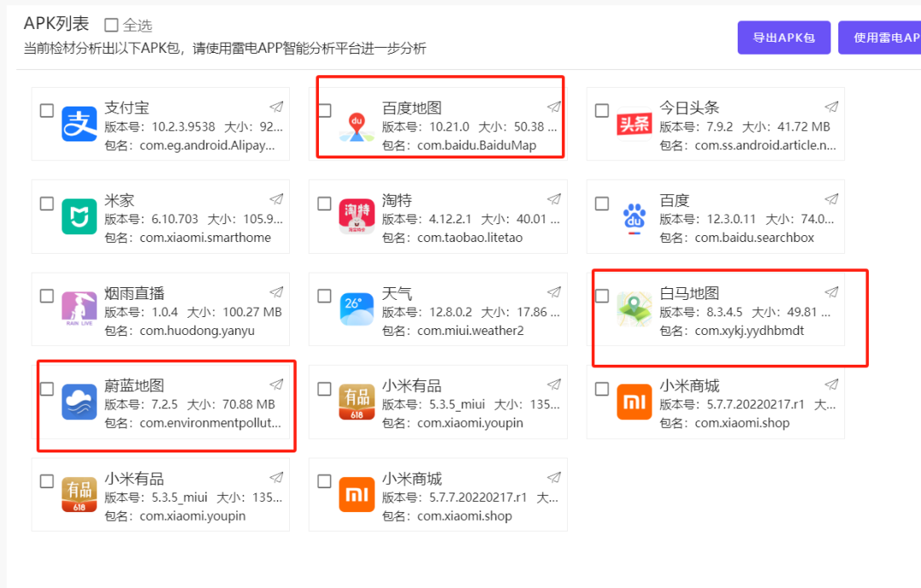Screen dimensions: 921x588
Task: Click package name com.miui.weather2
Action: pos(471,331)
